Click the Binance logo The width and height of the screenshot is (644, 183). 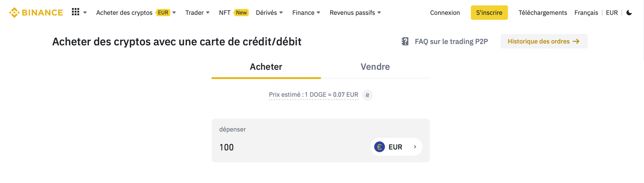point(36,13)
